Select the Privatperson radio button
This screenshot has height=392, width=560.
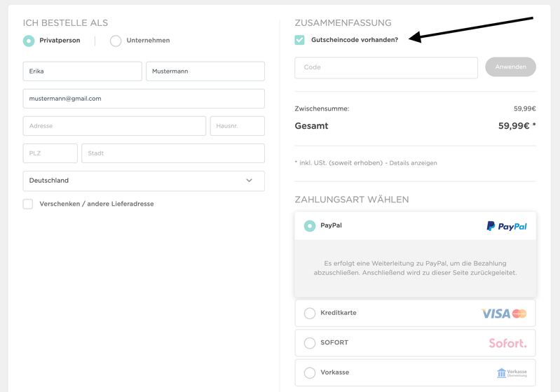(29, 41)
